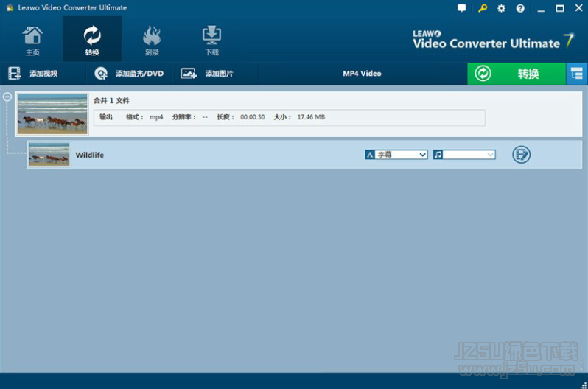The width and height of the screenshot is (588, 389).
Task: Click the key registration icon
Action: pos(482,8)
